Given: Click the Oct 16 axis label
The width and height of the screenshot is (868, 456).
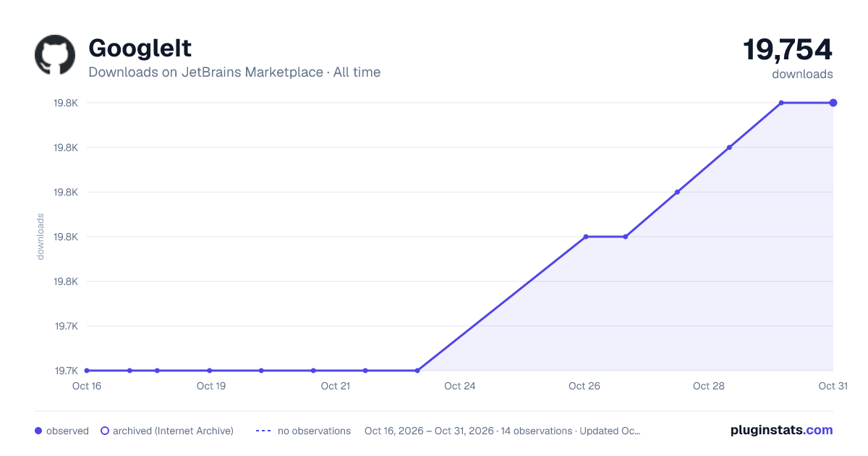Looking at the screenshot, I should click(x=87, y=386).
